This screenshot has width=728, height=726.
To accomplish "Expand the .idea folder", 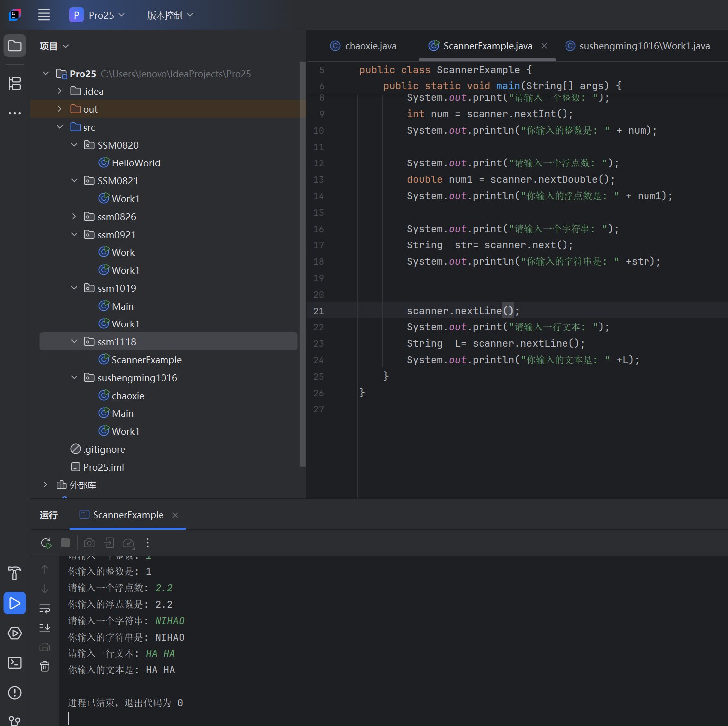I will pyautogui.click(x=60, y=91).
